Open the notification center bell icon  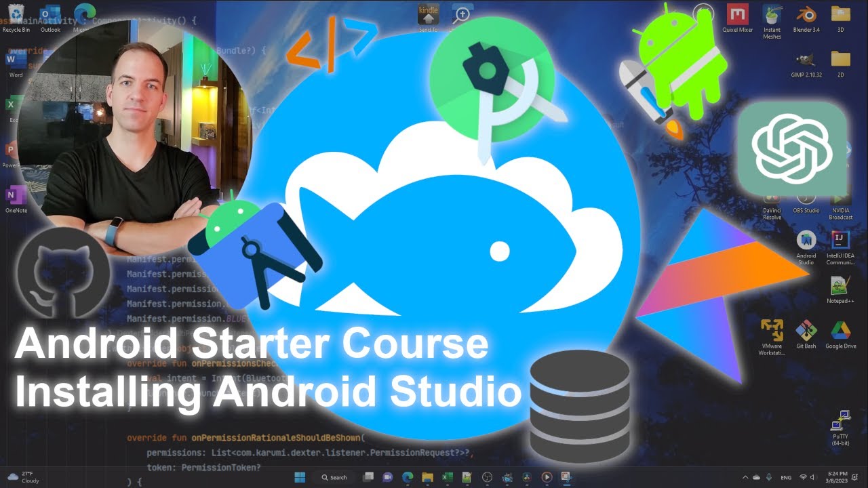pos(854,477)
